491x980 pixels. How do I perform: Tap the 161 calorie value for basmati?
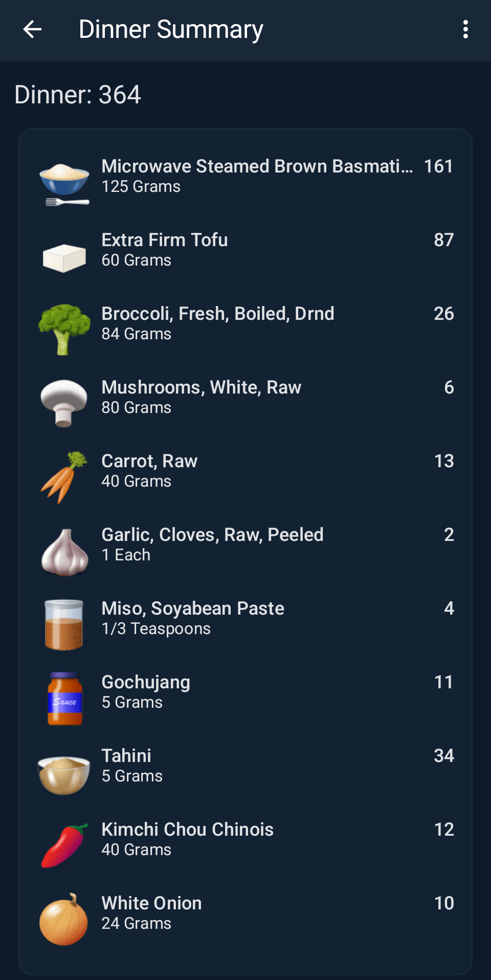point(438,167)
